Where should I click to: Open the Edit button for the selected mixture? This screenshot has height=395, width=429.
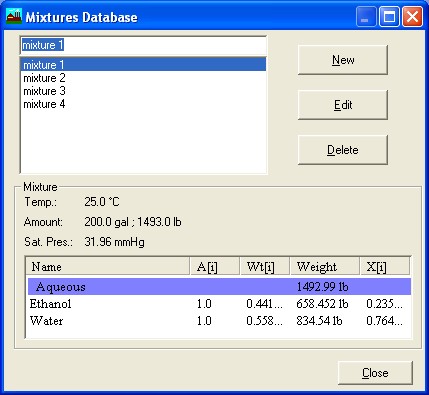(343, 105)
